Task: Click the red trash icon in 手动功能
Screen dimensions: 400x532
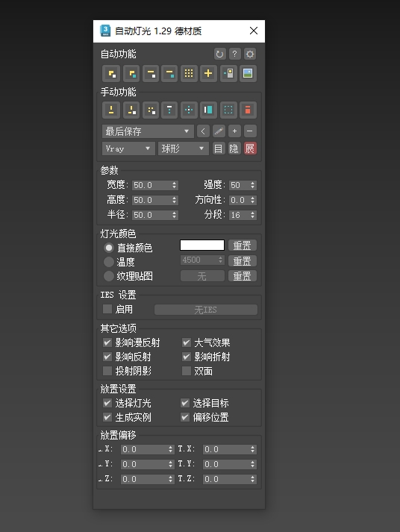Action: coord(248,110)
